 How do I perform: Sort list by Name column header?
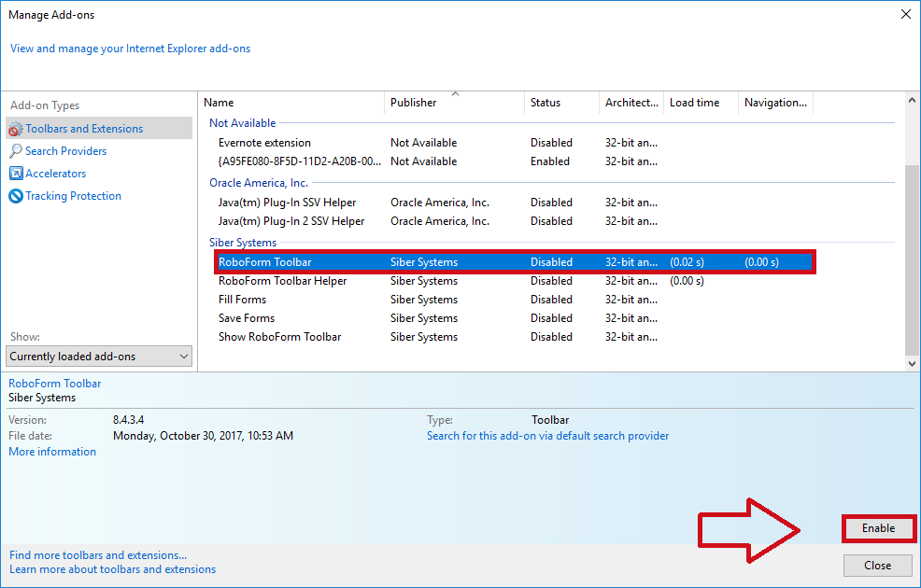(290, 102)
